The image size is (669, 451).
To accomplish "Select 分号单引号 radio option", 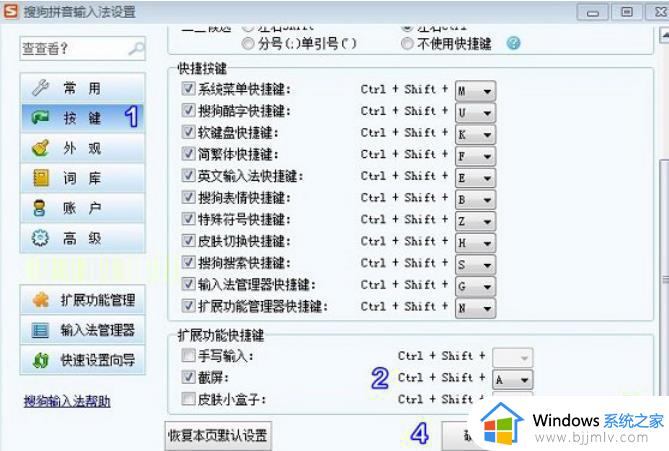I will [248, 44].
